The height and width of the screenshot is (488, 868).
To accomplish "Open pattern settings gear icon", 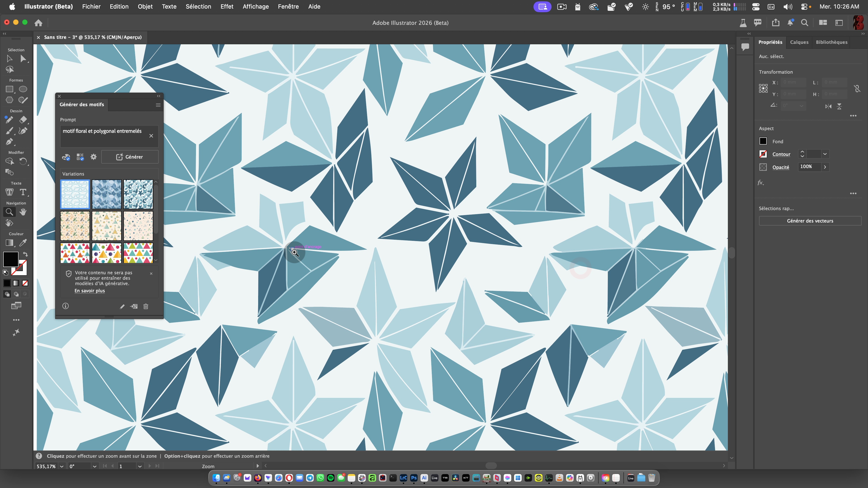I will coord(93,157).
